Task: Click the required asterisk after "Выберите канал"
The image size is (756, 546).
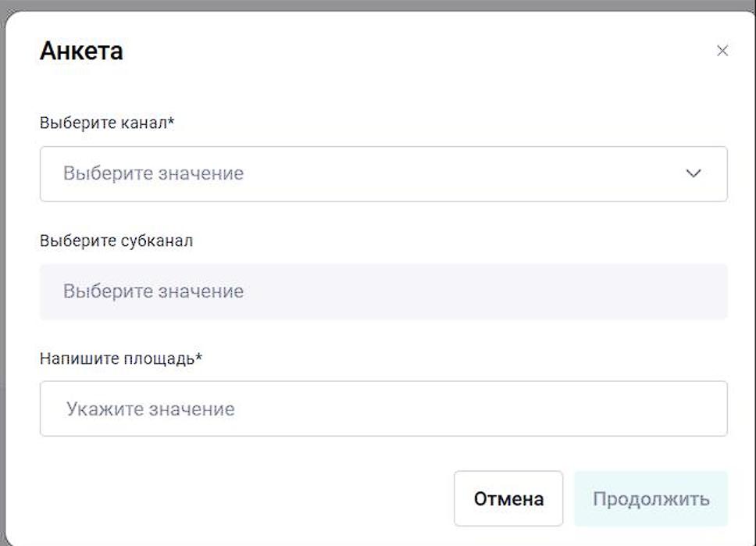Action: 170,122
